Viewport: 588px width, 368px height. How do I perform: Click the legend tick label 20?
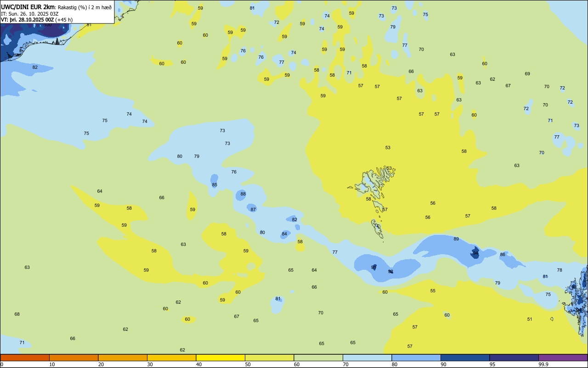pos(101,364)
